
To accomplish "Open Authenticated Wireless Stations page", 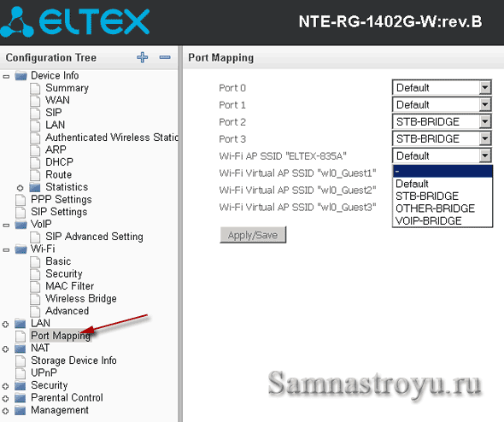I will [112, 138].
